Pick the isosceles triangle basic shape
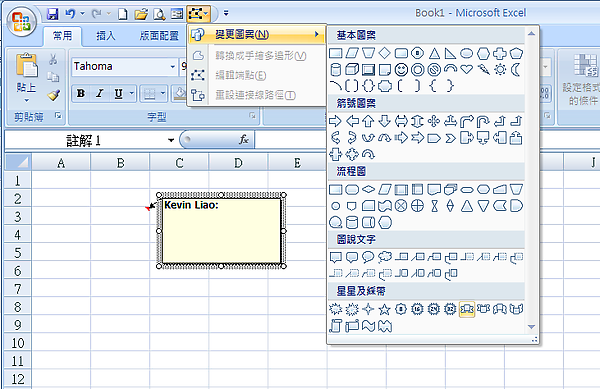 point(434,53)
